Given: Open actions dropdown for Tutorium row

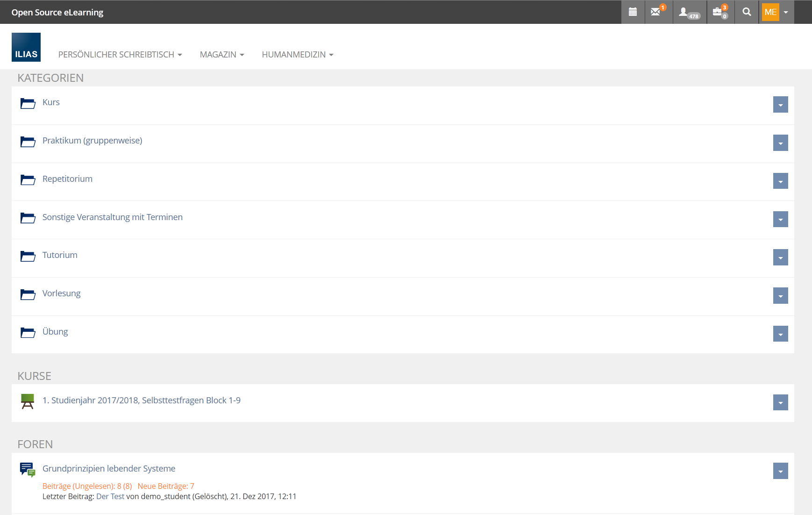Looking at the screenshot, I should pos(780,257).
